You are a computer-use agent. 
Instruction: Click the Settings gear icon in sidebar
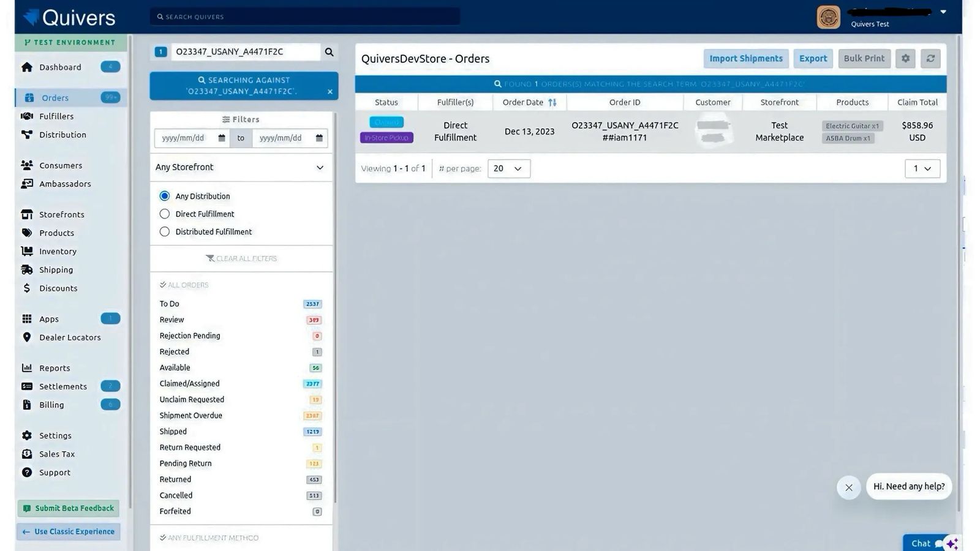tap(27, 435)
